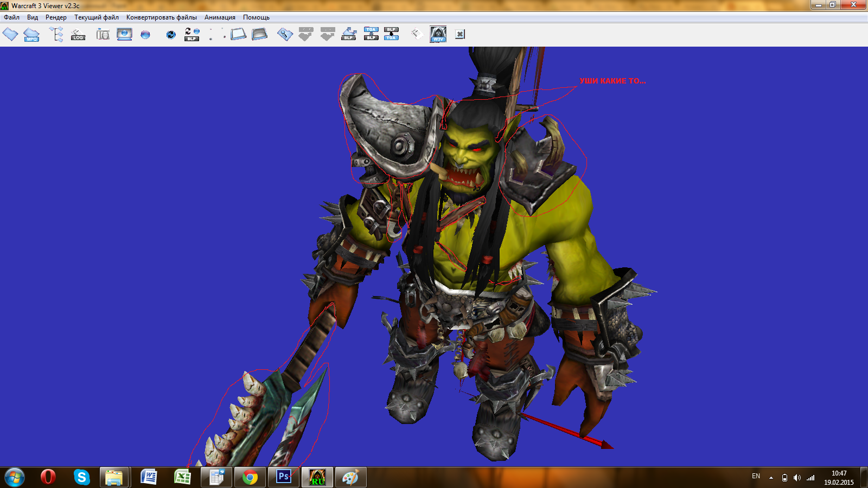Image resolution: width=868 pixels, height=488 pixels.
Task: Select the light wireframe plane icon
Action: [x=238, y=34]
